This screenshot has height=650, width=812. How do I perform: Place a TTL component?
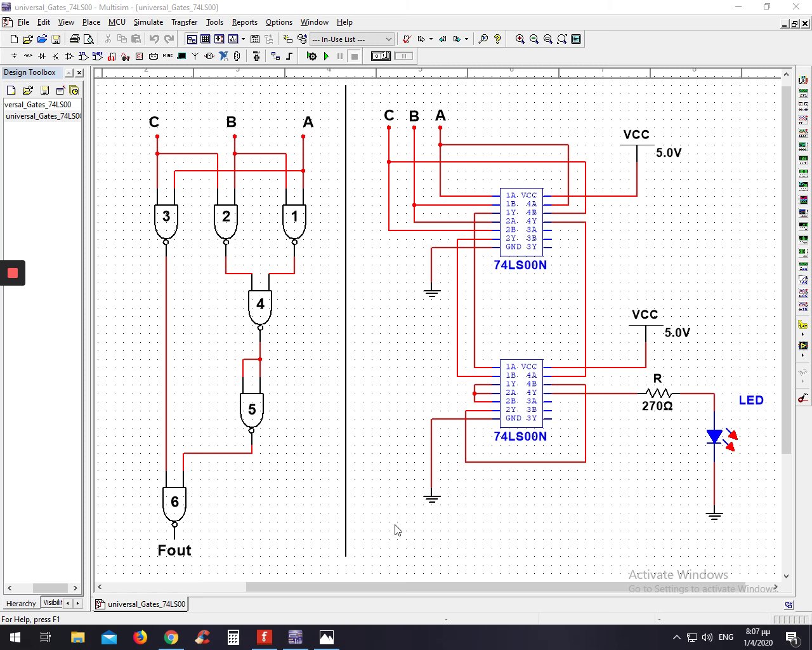pos(83,56)
